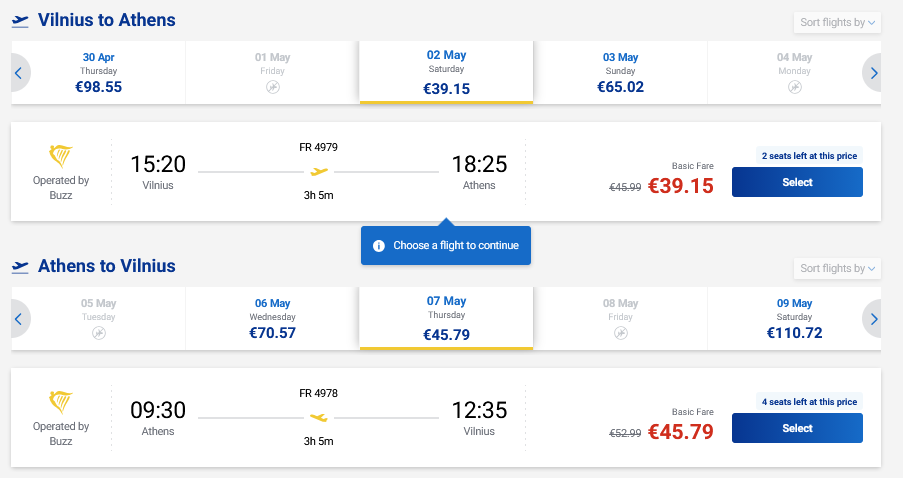Click the no-flight icon under 01 May
Viewport: 903px width, 478px height.
coord(273,88)
